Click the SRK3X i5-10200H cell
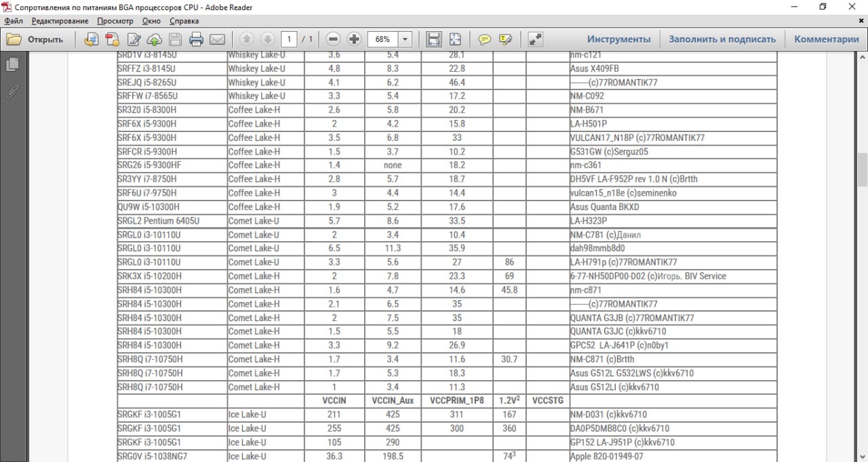Viewport: 868px width, 462px height. [x=172, y=276]
